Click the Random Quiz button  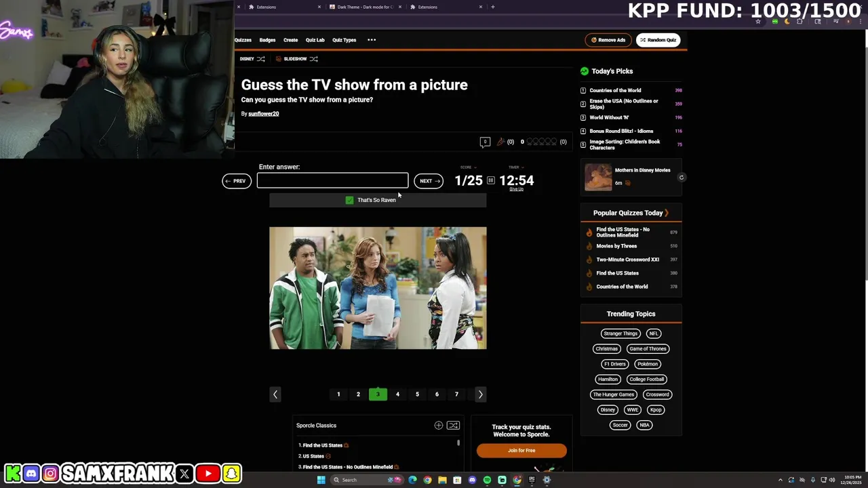click(x=658, y=40)
